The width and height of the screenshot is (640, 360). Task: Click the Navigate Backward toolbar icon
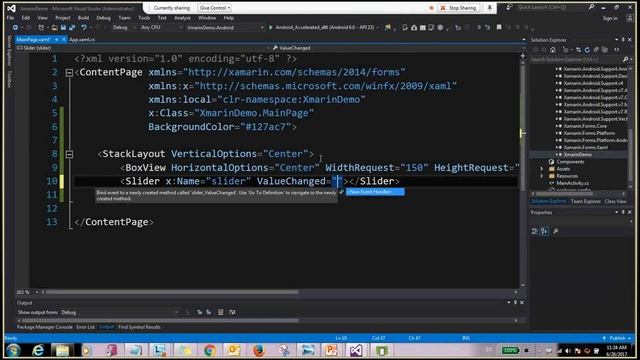point(16,27)
